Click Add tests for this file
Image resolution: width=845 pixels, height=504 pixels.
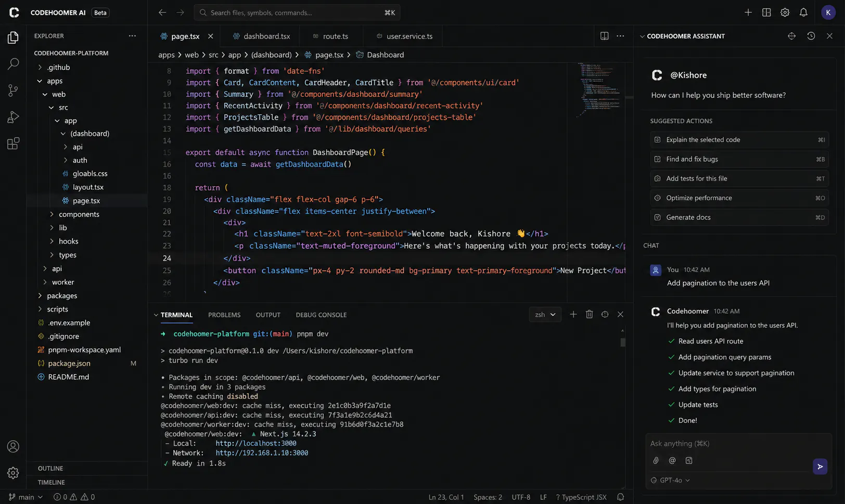point(739,178)
